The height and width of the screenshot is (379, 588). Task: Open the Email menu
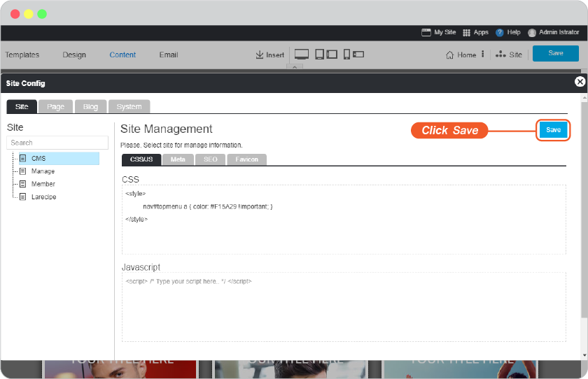pos(169,55)
